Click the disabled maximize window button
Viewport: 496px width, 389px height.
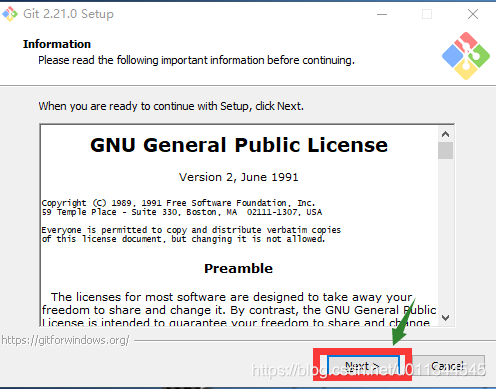[427, 14]
